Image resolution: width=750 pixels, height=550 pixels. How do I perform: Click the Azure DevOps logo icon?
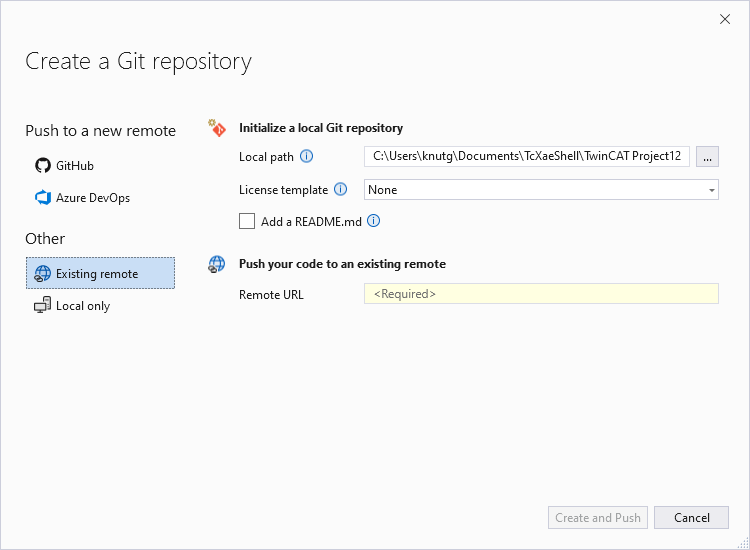pos(43,197)
